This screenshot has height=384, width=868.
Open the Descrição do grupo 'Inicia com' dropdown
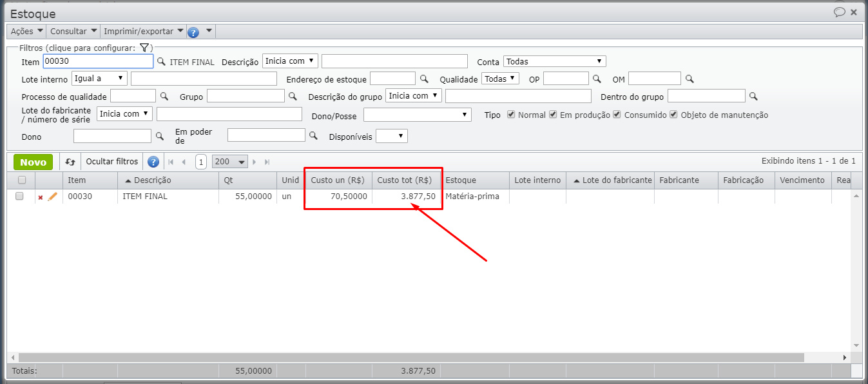[x=414, y=96]
